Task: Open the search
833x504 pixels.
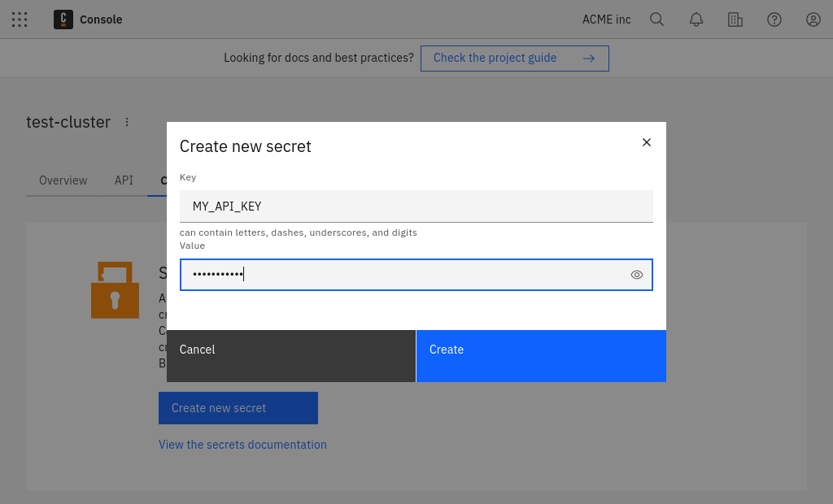Action: [656, 19]
